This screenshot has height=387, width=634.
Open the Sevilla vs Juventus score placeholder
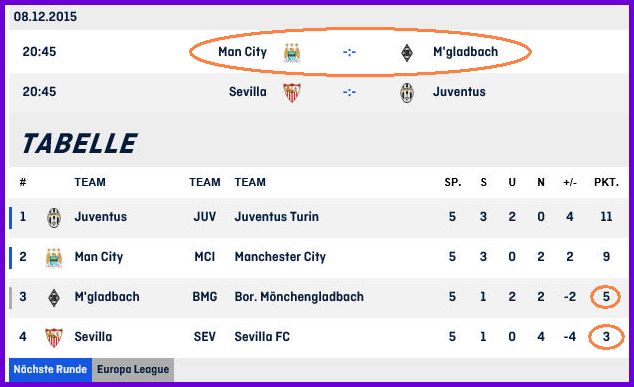[x=349, y=92]
